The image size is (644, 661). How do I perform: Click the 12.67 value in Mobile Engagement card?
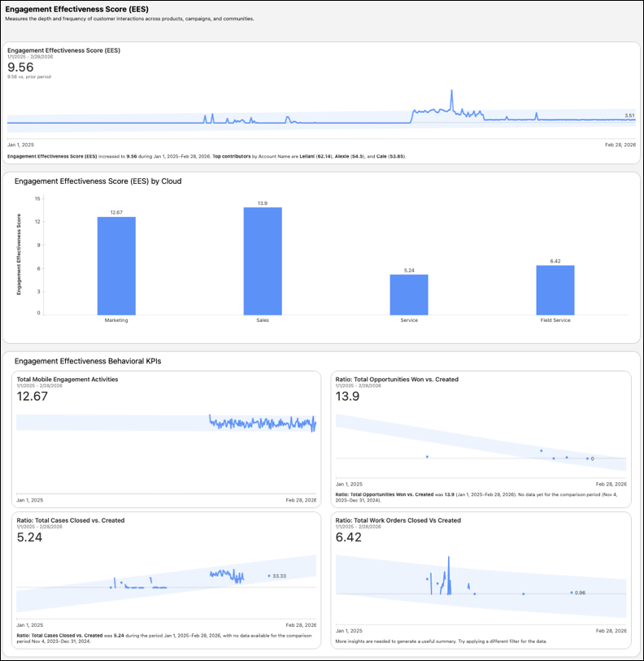(33, 396)
